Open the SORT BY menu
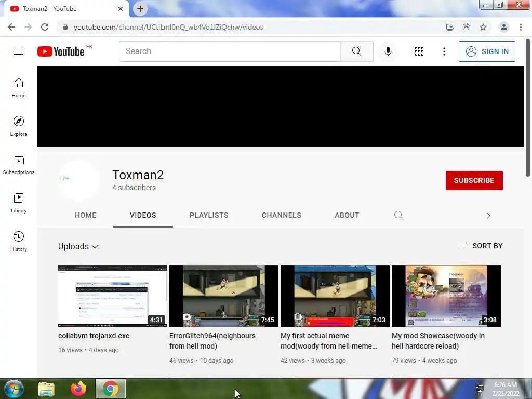The width and height of the screenshot is (532, 399). click(480, 246)
